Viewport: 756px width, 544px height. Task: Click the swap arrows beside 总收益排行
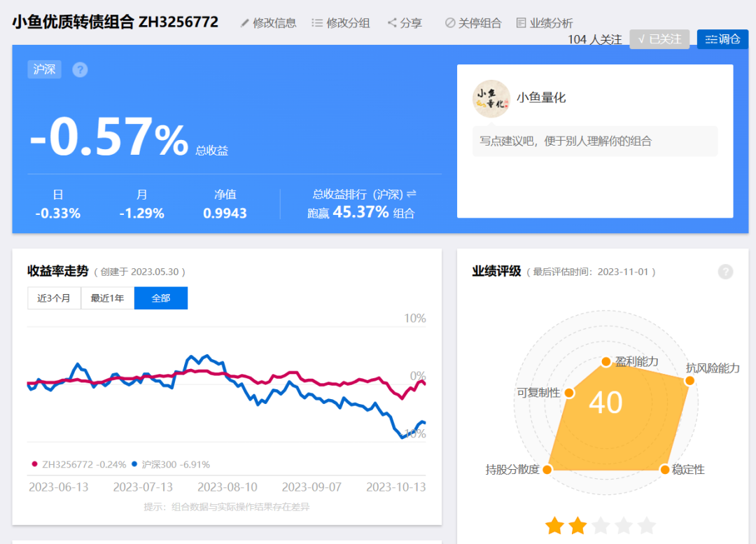(412, 194)
